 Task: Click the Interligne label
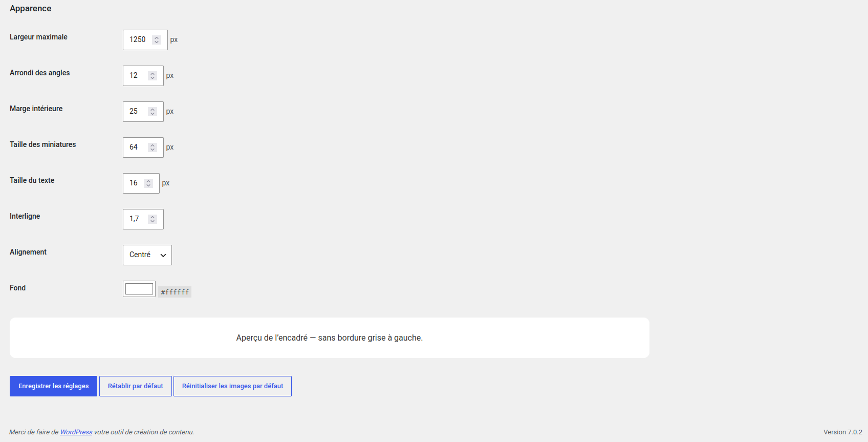click(25, 216)
